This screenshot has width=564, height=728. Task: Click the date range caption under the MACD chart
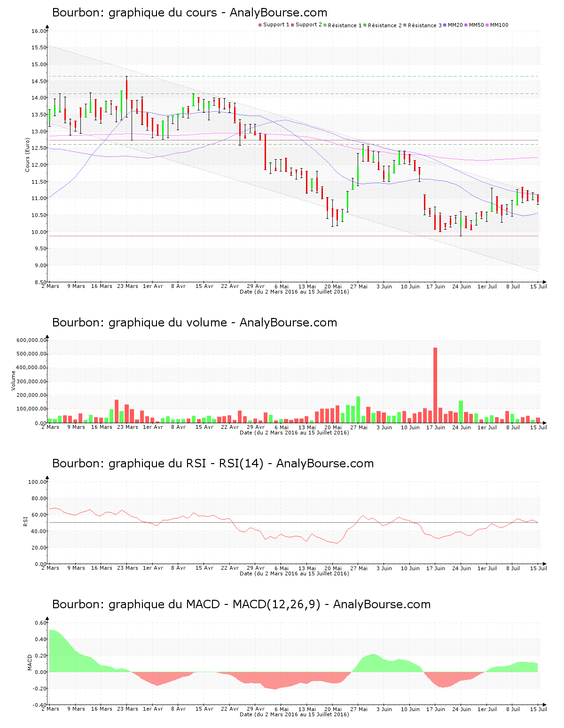294,714
